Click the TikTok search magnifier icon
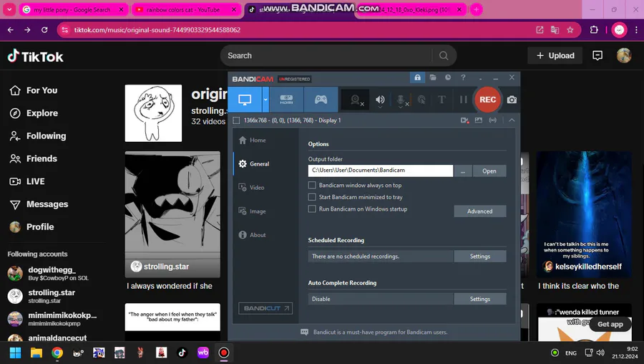The width and height of the screenshot is (644, 364). coord(444,55)
